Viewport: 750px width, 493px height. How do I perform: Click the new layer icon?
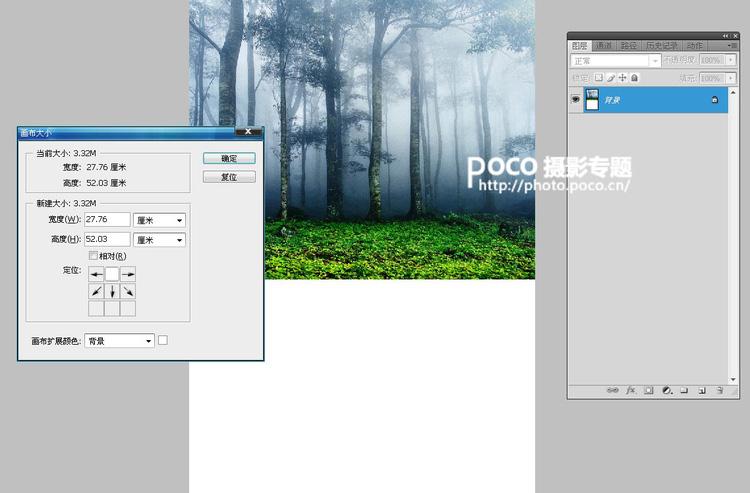point(702,391)
